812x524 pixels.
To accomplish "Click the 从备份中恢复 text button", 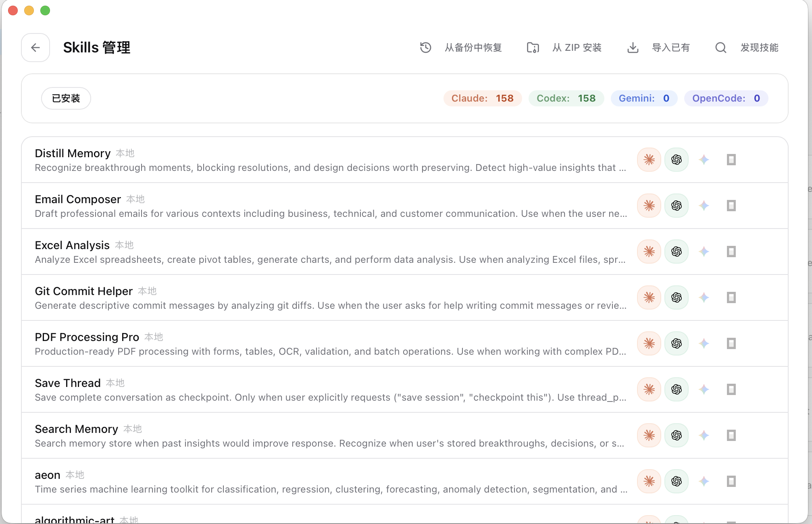I will pyautogui.click(x=473, y=48).
